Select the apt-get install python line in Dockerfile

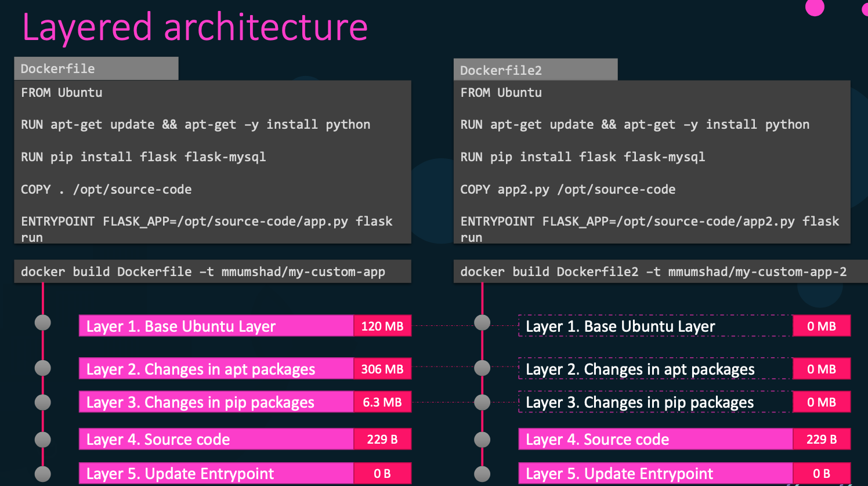coord(196,125)
